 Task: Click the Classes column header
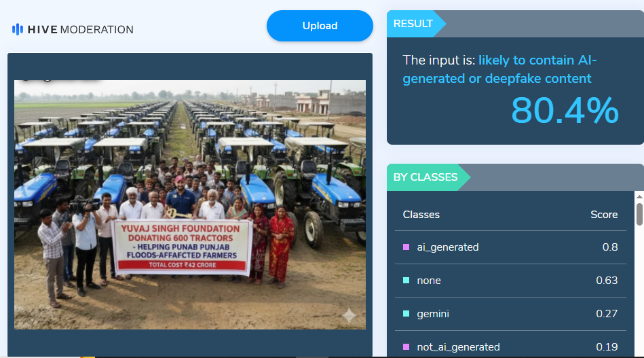pyautogui.click(x=421, y=215)
